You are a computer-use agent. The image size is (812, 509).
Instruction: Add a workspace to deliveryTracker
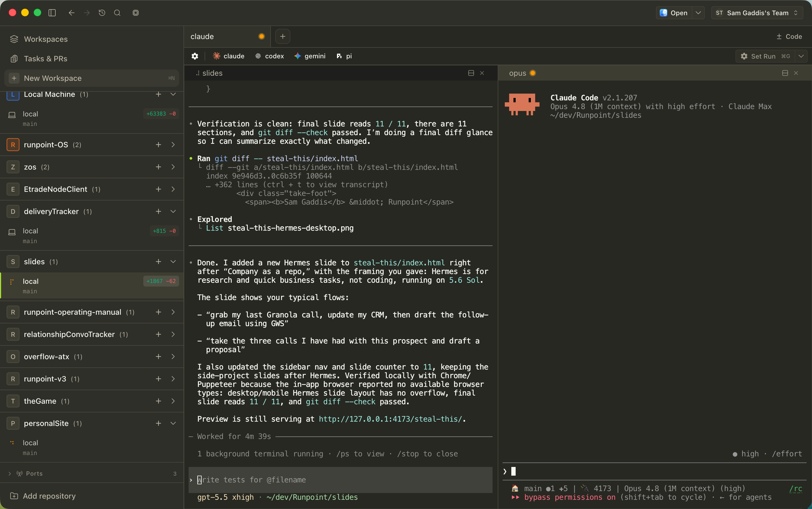pos(158,211)
